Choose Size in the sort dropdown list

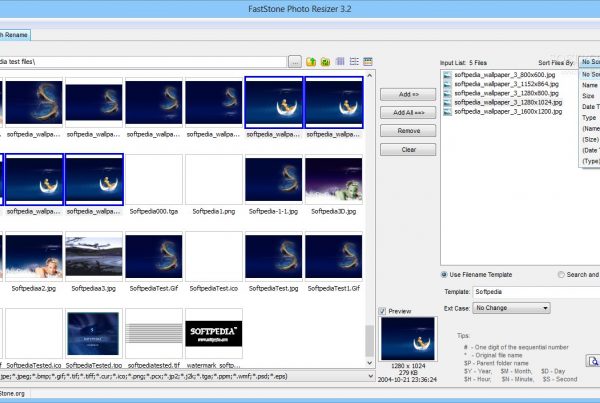(x=589, y=96)
